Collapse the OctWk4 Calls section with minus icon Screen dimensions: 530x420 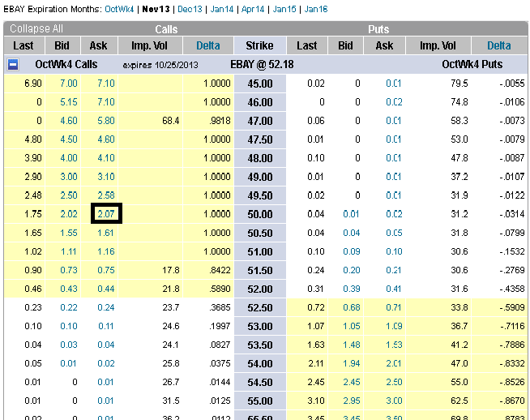click(x=13, y=64)
